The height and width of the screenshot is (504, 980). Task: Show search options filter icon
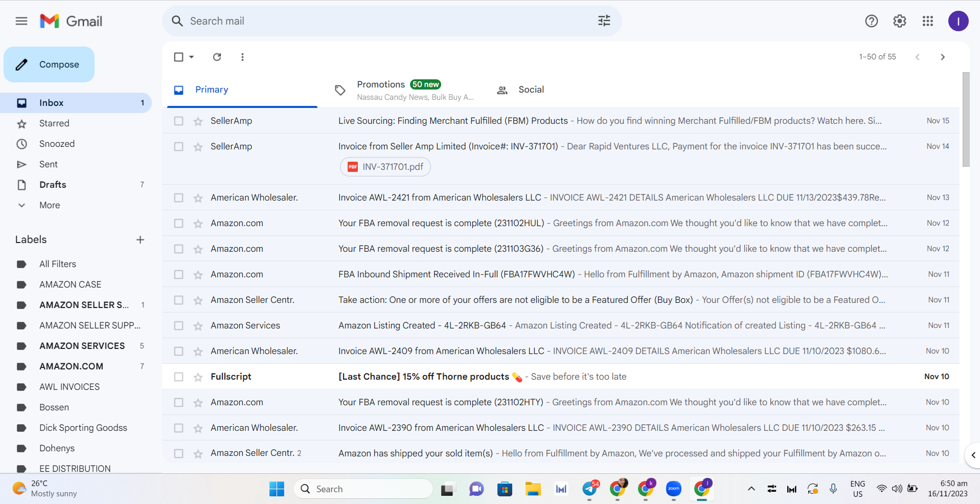[604, 21]
